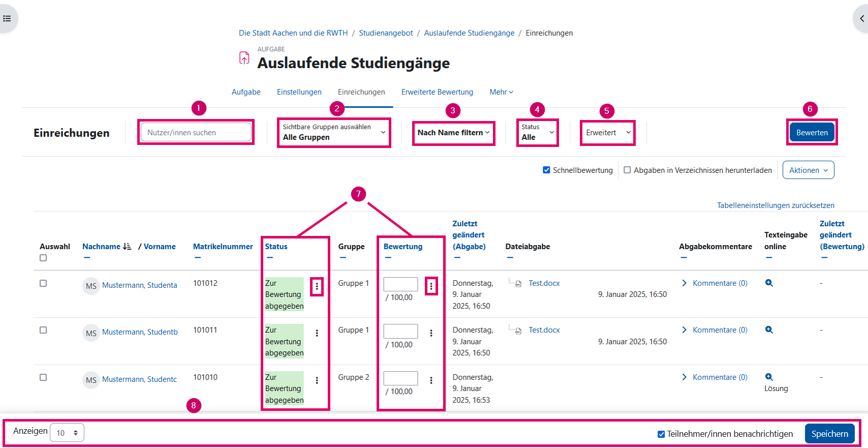The image size is (868, 448).
Task: Open status menu for Studenta row
Action: [x=317, y=286]
